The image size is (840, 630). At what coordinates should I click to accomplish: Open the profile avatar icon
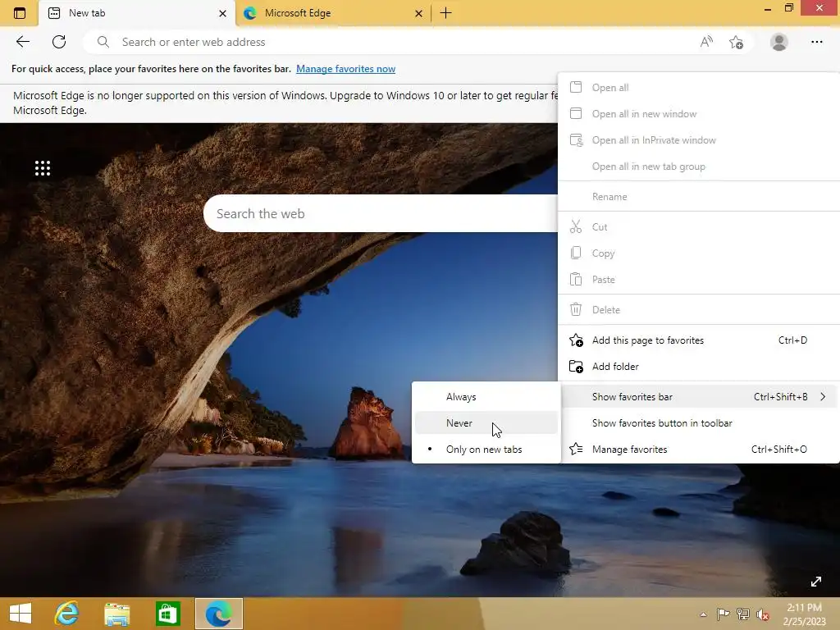tap(779, 42)
